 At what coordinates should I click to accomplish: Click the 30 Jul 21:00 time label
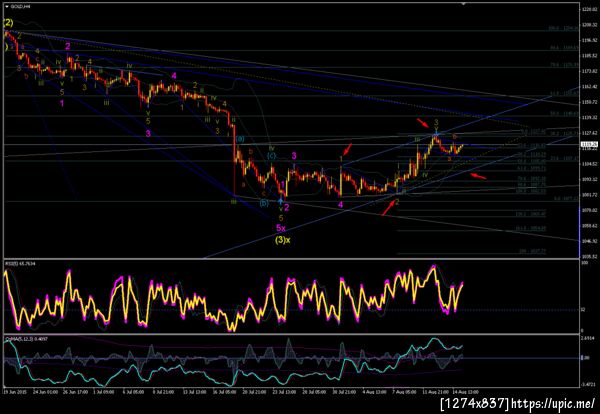(x=344, y=392)
